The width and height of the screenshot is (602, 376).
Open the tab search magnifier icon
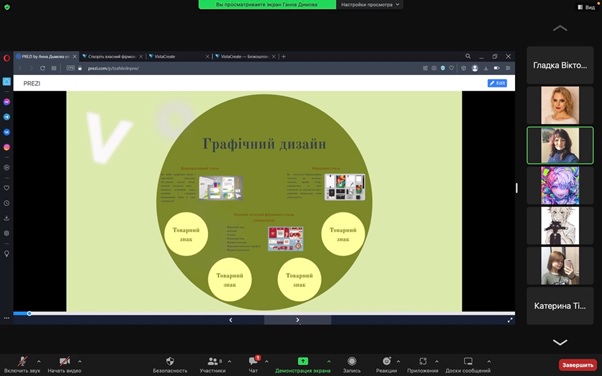[x=468, y=56]
